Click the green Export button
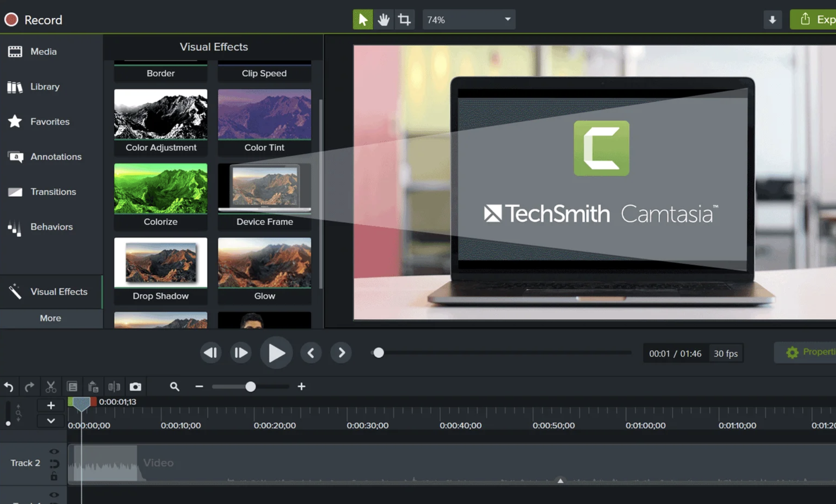Image resolution: width=836 pixels, height=504 pixels. pos(813,20)
